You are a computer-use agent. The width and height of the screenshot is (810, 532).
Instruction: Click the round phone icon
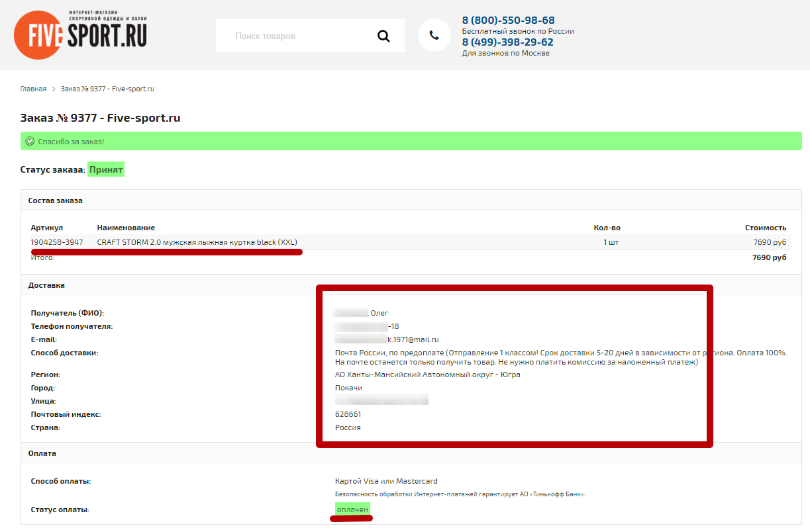(x=434, y=36)
